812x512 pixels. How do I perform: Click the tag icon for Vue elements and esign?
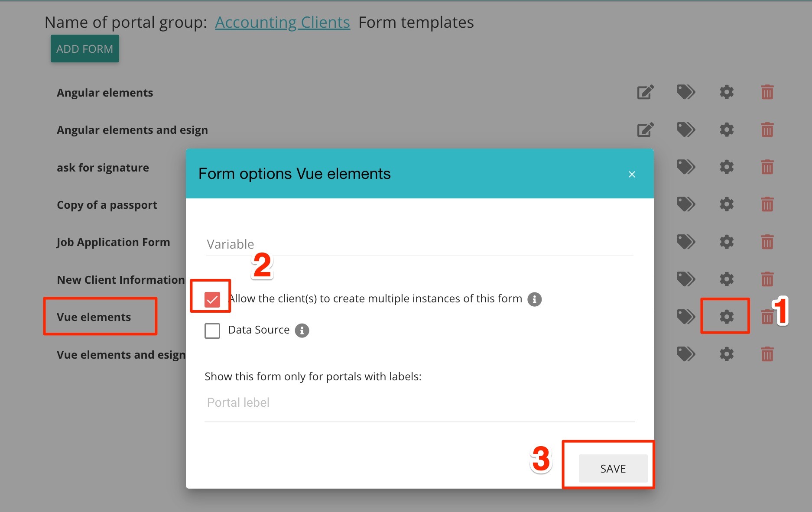pyautogui.click(x=686, y=354)
